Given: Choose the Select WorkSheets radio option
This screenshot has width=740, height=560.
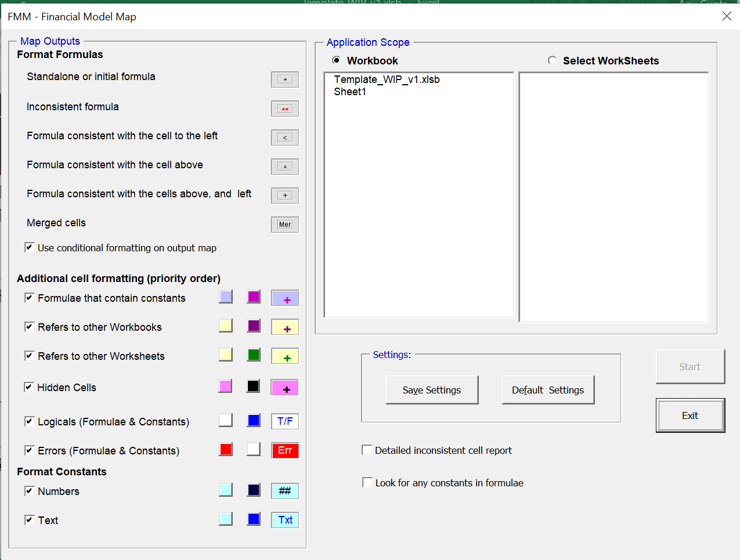Looking at the screenshot, I should tap(552, 60).
